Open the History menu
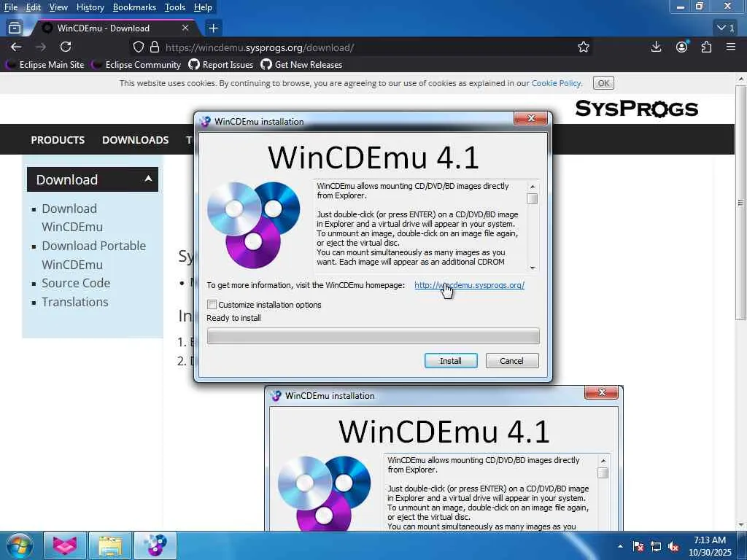The image size is (747, 560). 90,7
